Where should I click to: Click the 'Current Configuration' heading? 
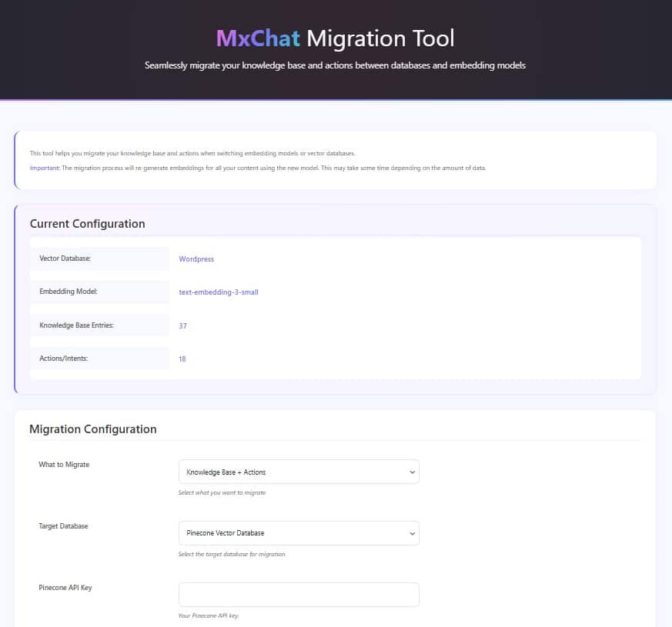[88, 224]
